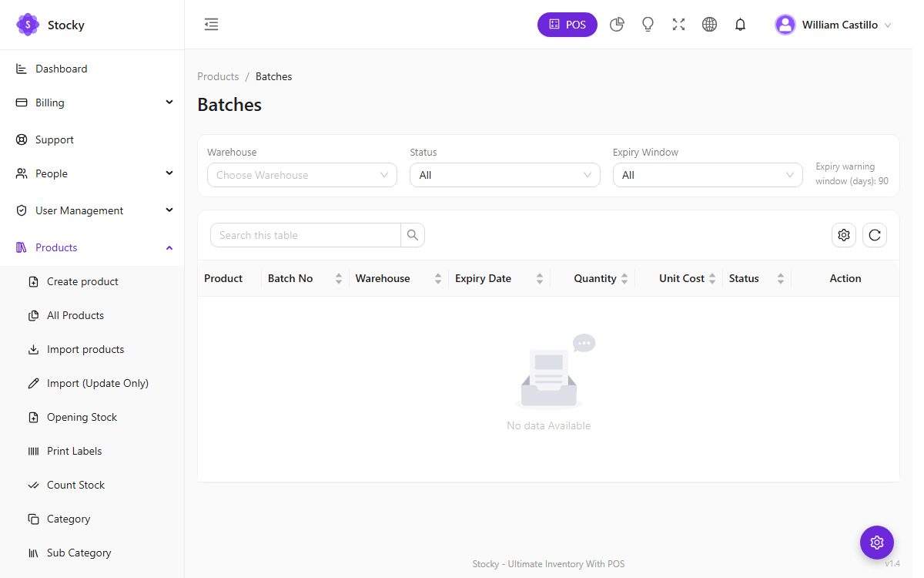Image resolution: width=924 pixels, height=578 pixels.
Task: Refresh the batches table
Action: point(875,235)
